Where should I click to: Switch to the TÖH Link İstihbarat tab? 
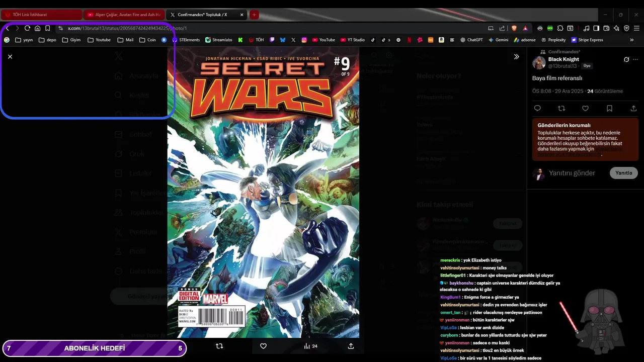pos(41,15)
